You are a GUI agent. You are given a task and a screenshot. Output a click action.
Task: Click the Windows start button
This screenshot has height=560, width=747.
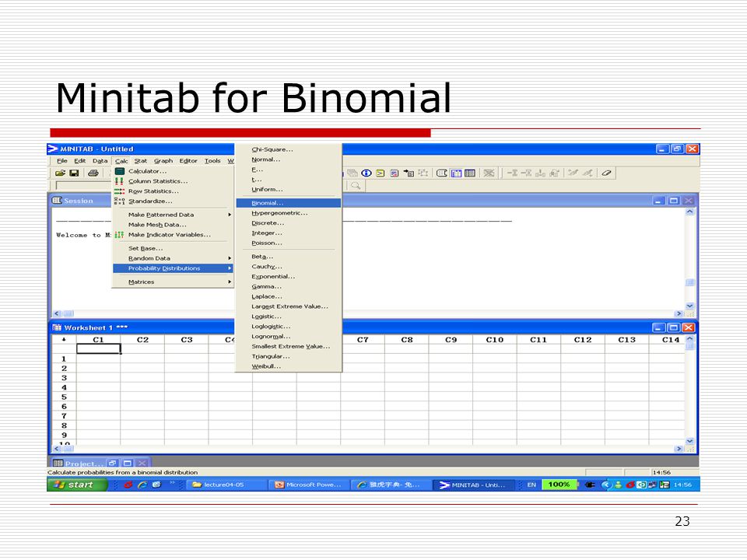click(x=78, y=485)
